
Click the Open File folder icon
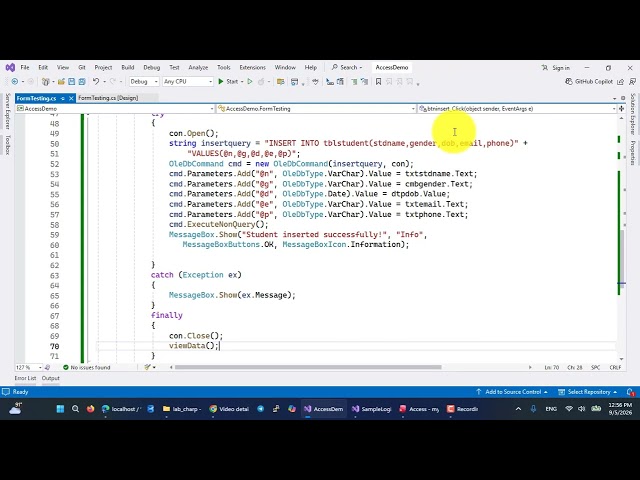tap(61, 82)
